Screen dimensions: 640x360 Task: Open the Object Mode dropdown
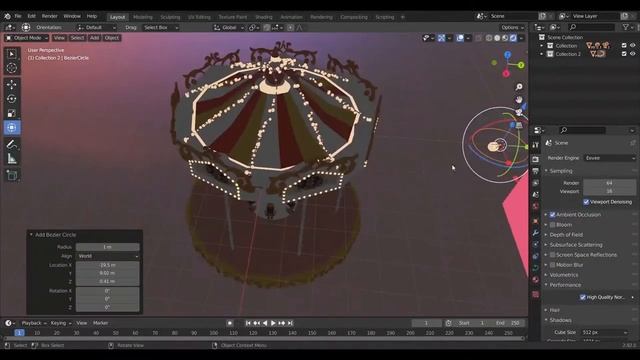[27, 38]
